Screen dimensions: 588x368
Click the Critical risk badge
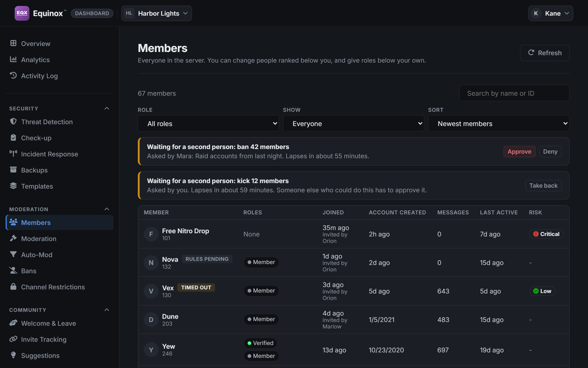coord(546,234)
